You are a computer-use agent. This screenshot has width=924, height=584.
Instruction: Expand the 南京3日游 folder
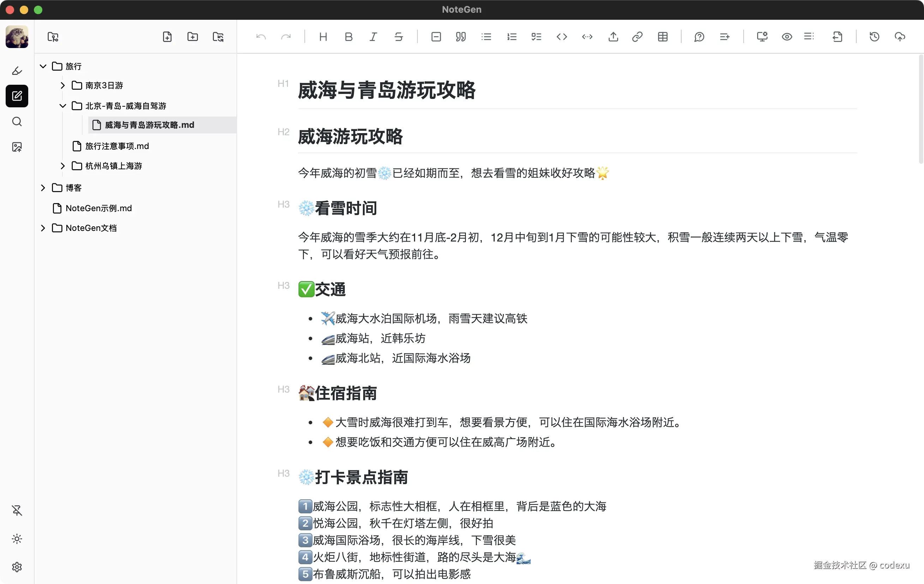[x=62, y=85]
